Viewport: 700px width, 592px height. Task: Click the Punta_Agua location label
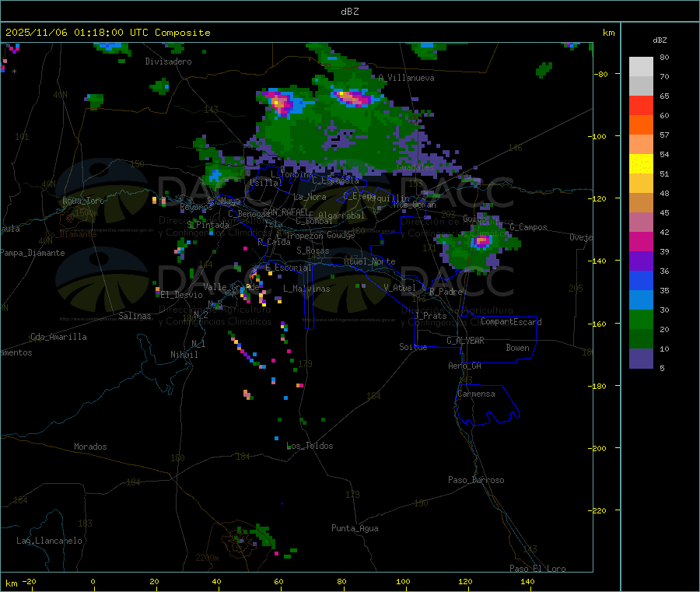tap(355, 528)
